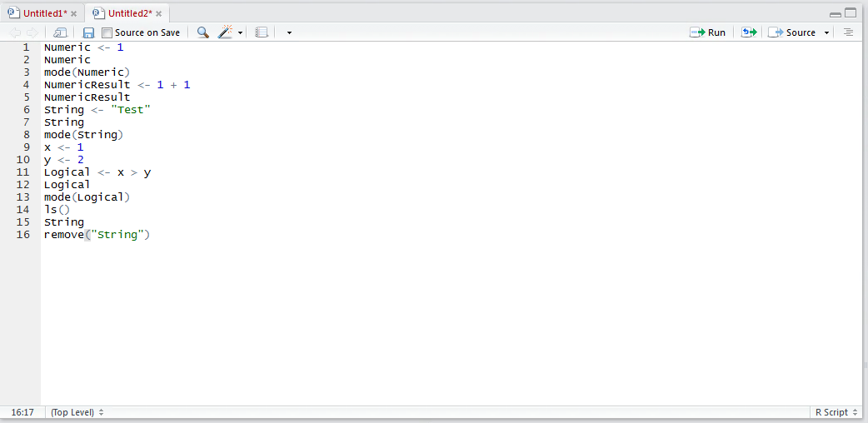
Task: Show document in new window icon
Action: 60,32
